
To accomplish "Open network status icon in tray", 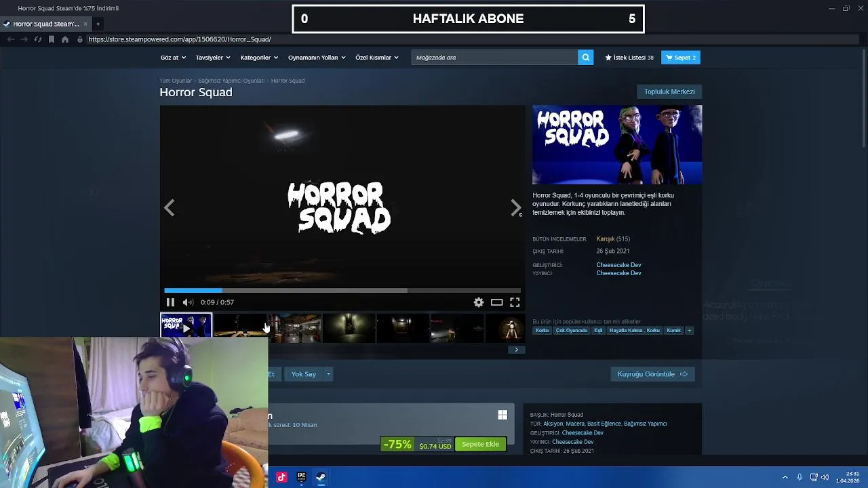I will 813,477.
